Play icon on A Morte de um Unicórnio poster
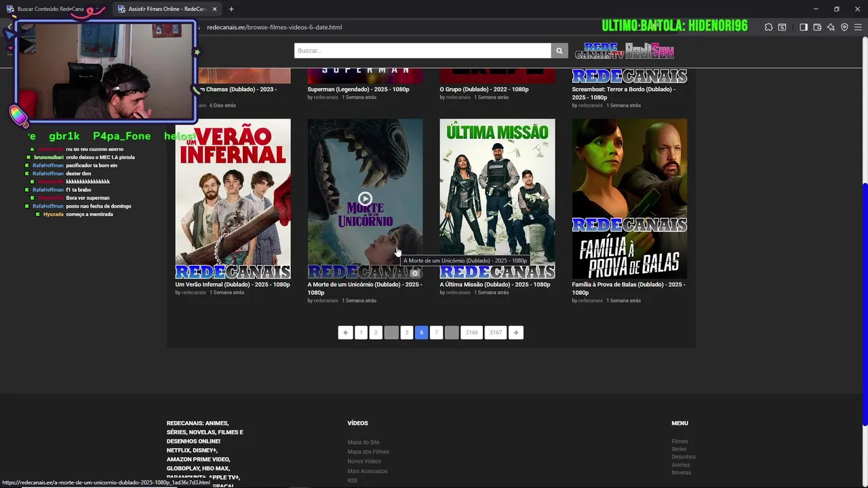868x488 pixels. [365, 199]
